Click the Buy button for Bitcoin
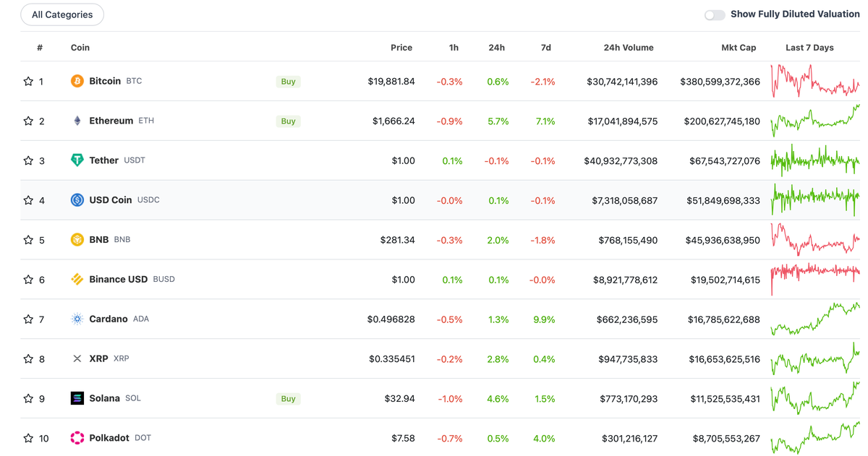Image resolution: width=868 pixels, height=456 pixels. coord(288,82)
